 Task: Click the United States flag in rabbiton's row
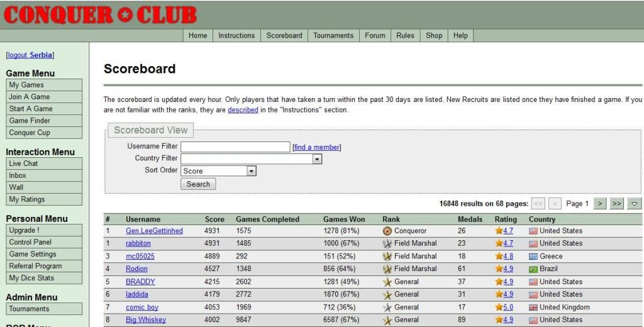click(x=533, y=244)
